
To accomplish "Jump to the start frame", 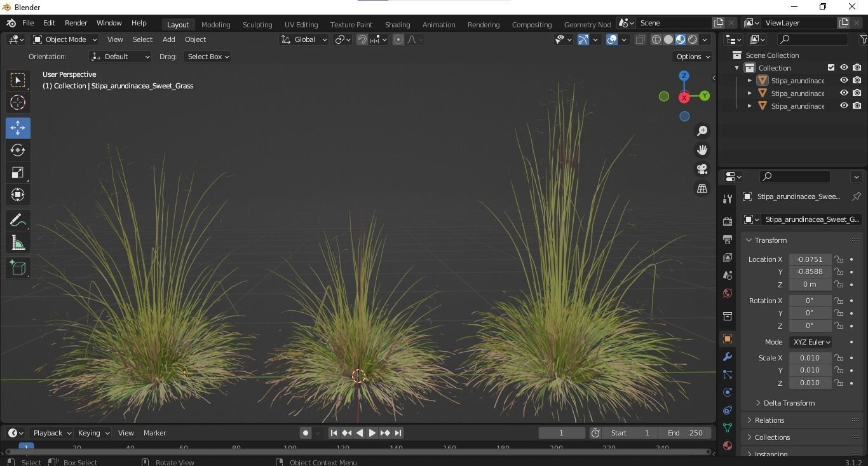I will (x=334, y=433).
